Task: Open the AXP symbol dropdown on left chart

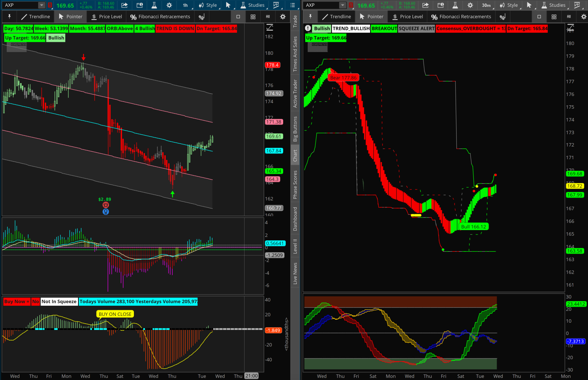Action: [41, 5]
